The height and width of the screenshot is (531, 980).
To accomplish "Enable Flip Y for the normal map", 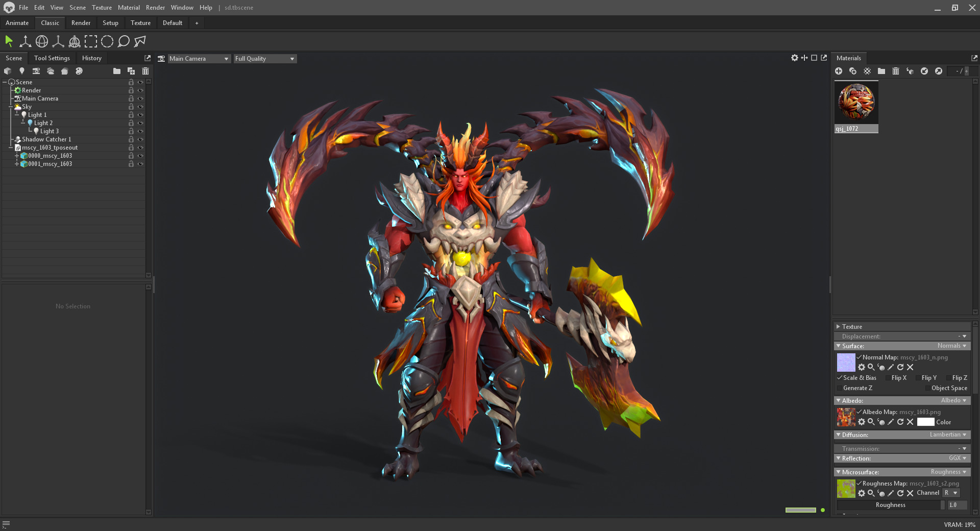I will point(918,378).
